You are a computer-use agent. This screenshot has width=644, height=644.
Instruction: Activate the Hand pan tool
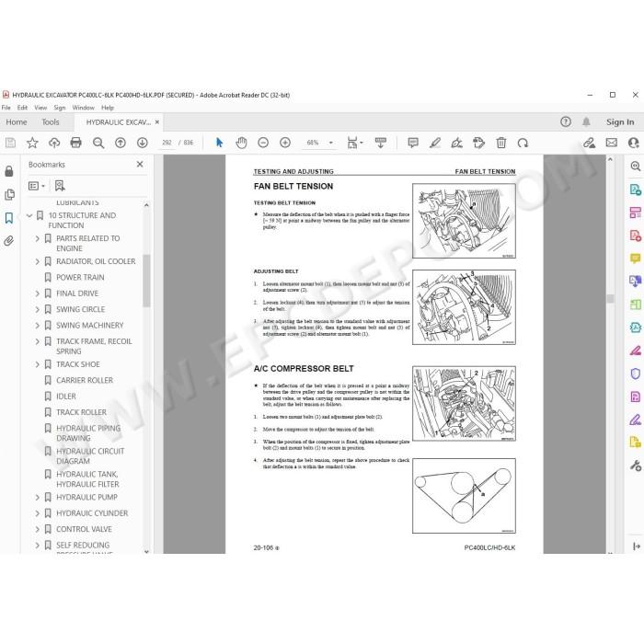[241, 143]
